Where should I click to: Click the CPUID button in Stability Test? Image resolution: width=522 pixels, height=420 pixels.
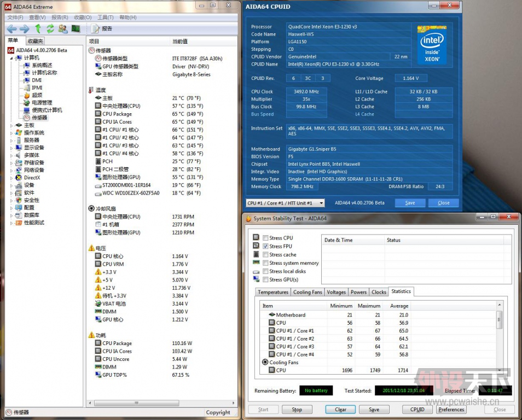click(417, 410)
